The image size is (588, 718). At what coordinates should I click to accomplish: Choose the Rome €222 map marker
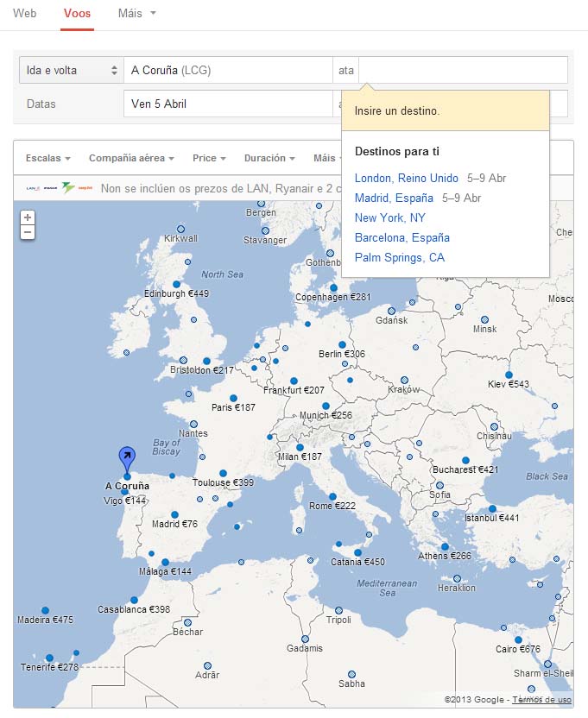coord(332,496)
